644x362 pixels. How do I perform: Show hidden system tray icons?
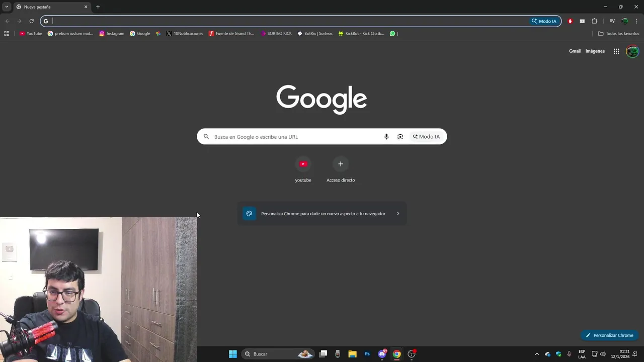click(536, 354)
